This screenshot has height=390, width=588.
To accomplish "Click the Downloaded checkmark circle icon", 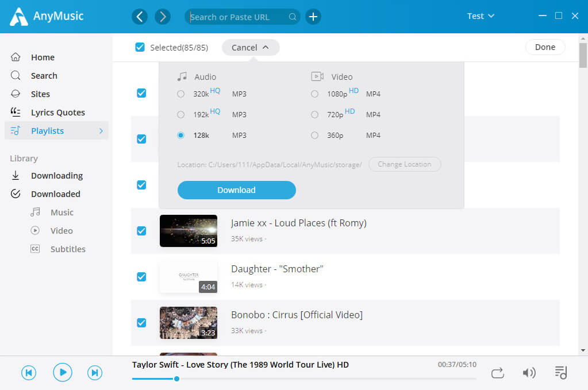I will click(x=16, y=194).
